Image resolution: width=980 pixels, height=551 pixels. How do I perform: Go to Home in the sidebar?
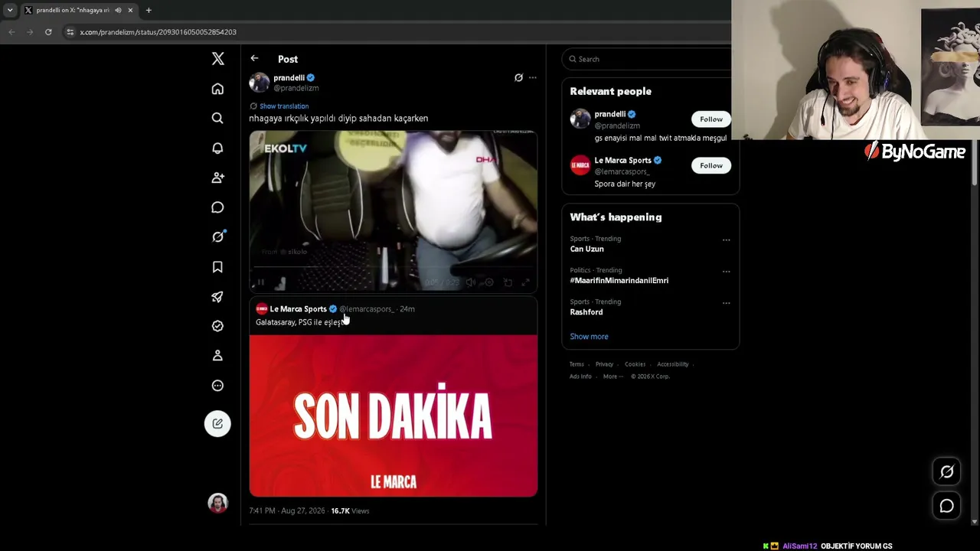tap(217, 89)
